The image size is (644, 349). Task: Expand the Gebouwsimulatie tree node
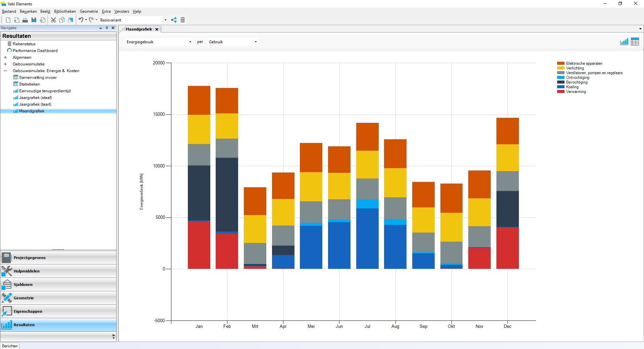(x=5, y=64)
